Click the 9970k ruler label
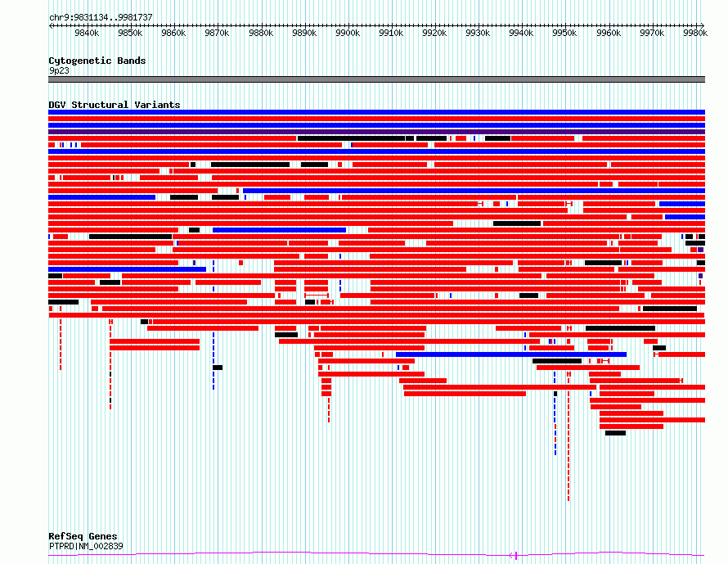This screenshot has height=564, width=728. coord(652,33)
